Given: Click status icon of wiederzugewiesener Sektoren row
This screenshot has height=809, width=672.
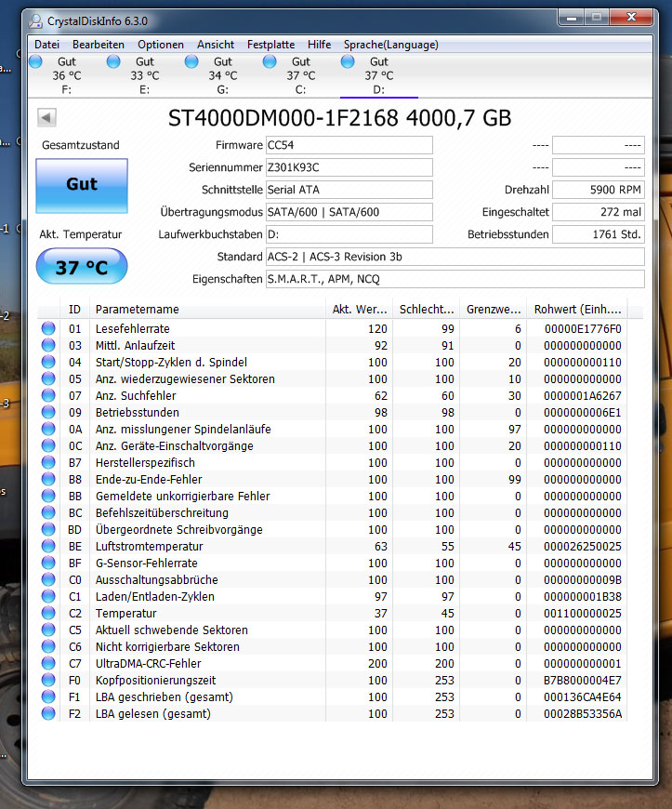Looking at the screenshot, I should point(48,378).
